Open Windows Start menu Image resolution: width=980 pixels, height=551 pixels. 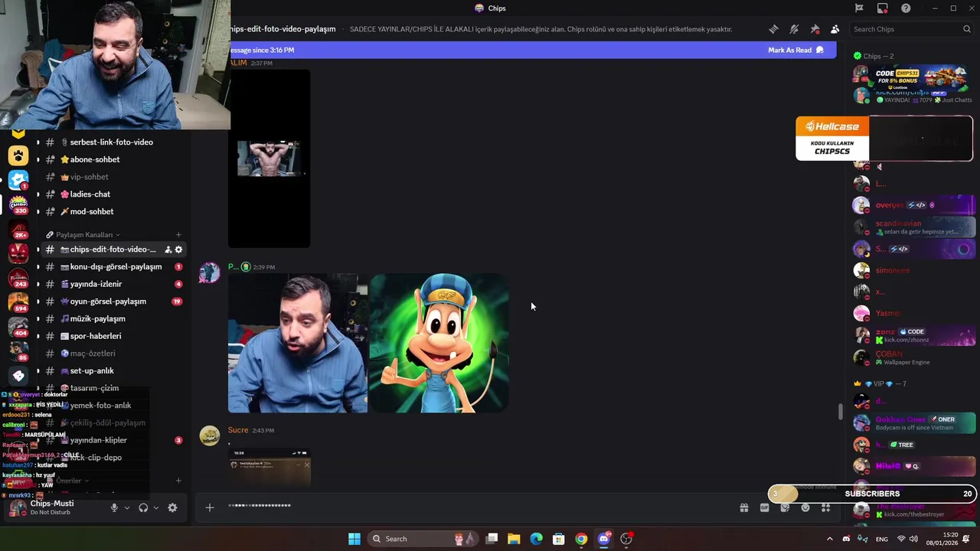click(354, 539)
